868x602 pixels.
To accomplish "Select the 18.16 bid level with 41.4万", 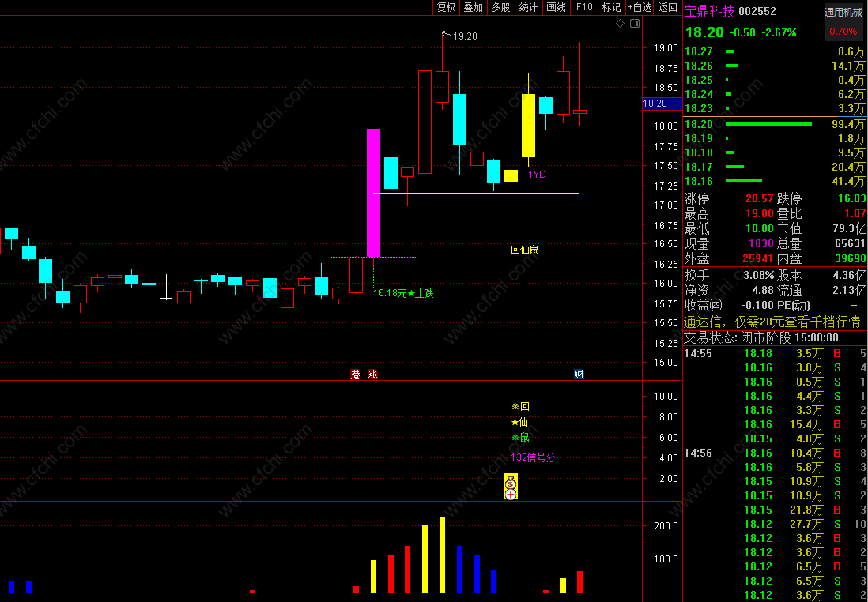I will click(775, 181).
